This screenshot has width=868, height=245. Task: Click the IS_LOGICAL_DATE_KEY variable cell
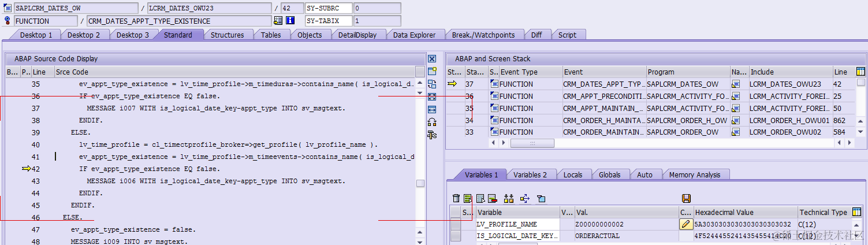point(517,236)
